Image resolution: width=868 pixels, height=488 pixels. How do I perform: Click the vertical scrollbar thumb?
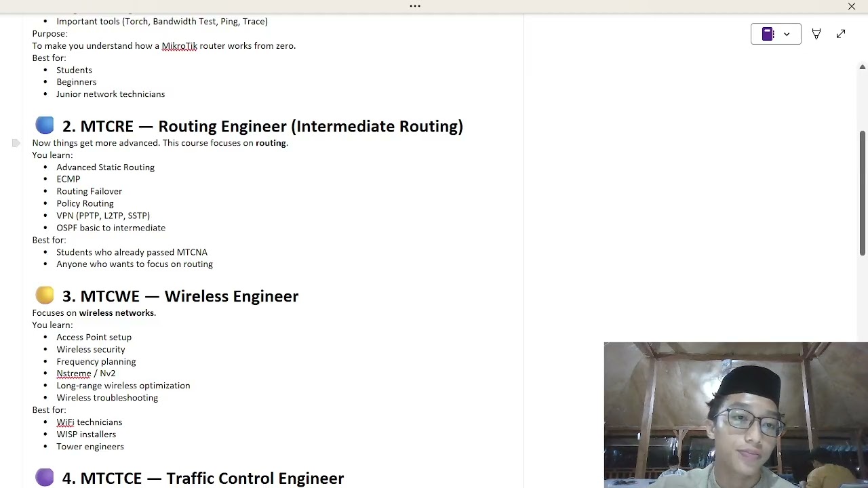pos(863,193)
